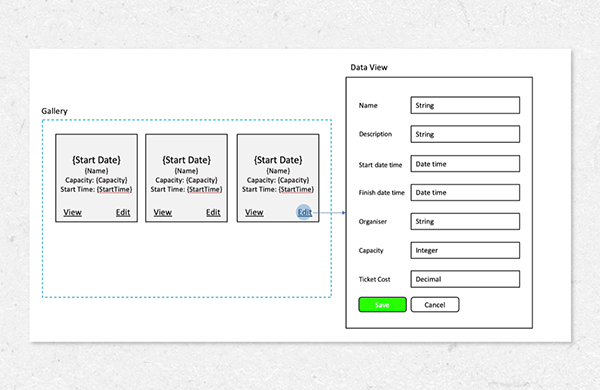The width and height of the screenshot is (600, 390).
Task: Click the Data View heading
Action: click(369, 67)
